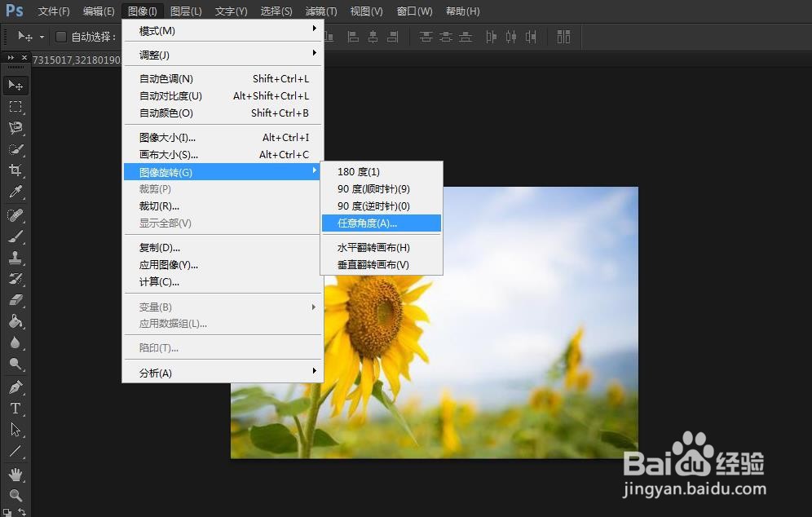Select the Clone Stamp tool
812x517 pixels.
click(15, 258)
